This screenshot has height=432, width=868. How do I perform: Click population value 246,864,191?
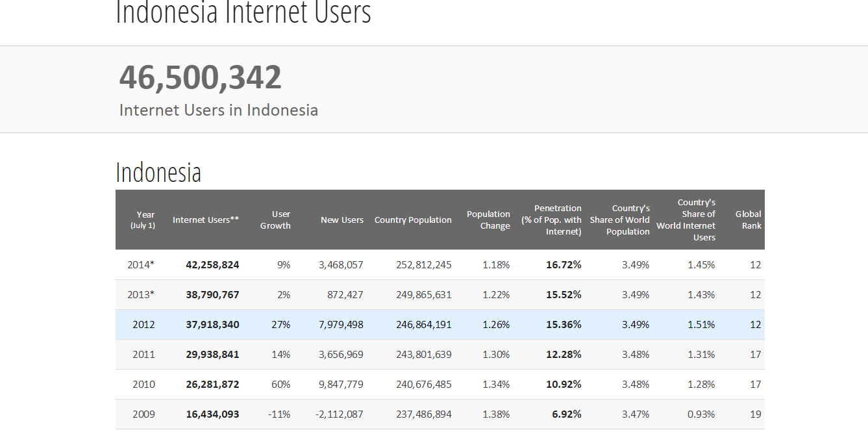click(424, 324)
